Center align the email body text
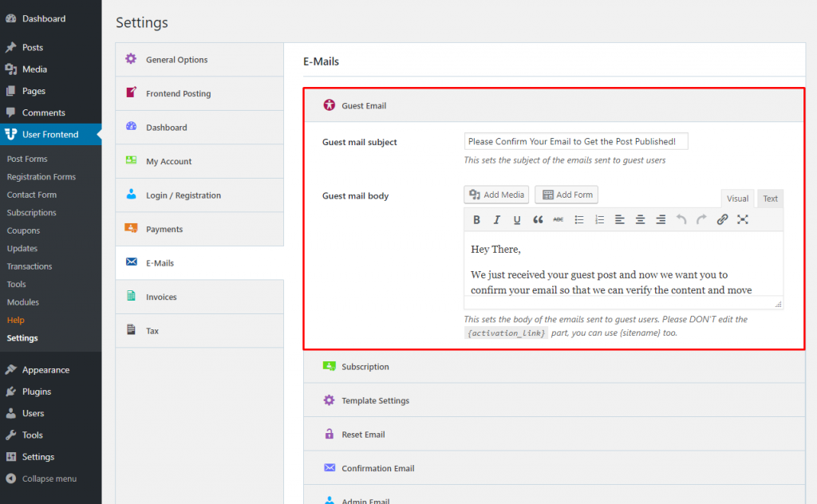 [x=640, y=219]
